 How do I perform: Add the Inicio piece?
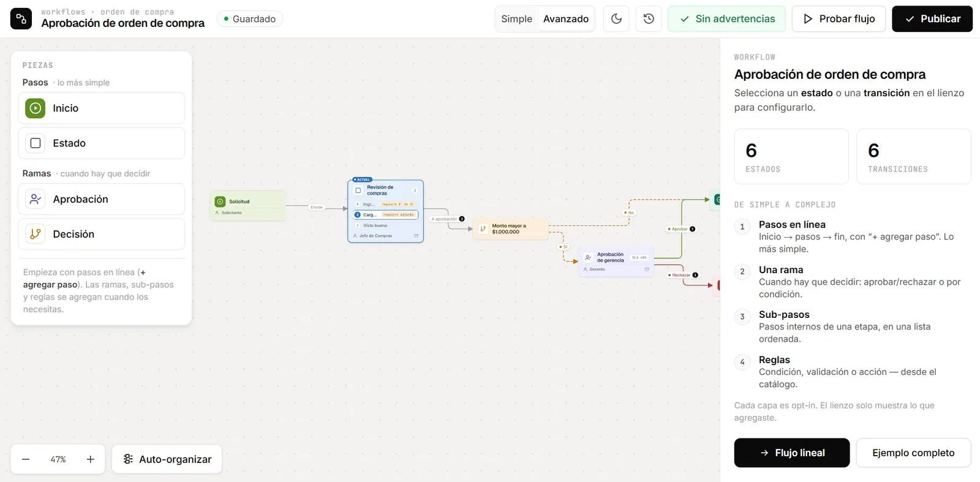102,108
